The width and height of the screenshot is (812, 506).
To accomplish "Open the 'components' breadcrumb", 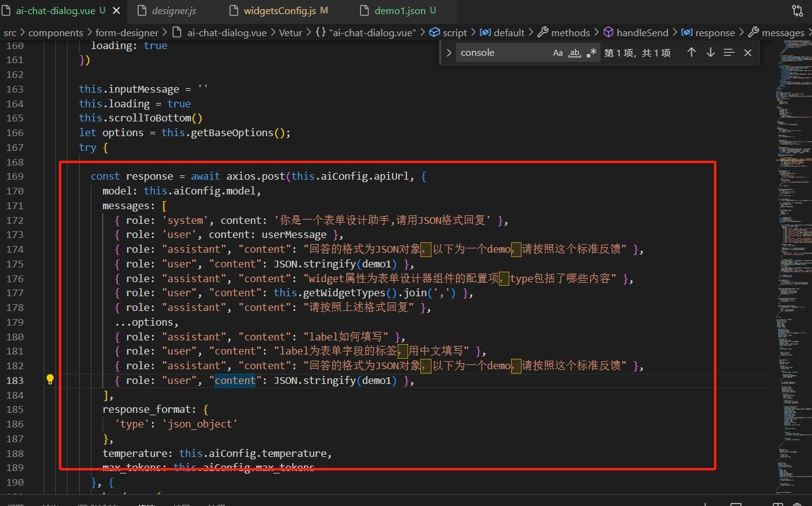I will [x=56, y=33].
